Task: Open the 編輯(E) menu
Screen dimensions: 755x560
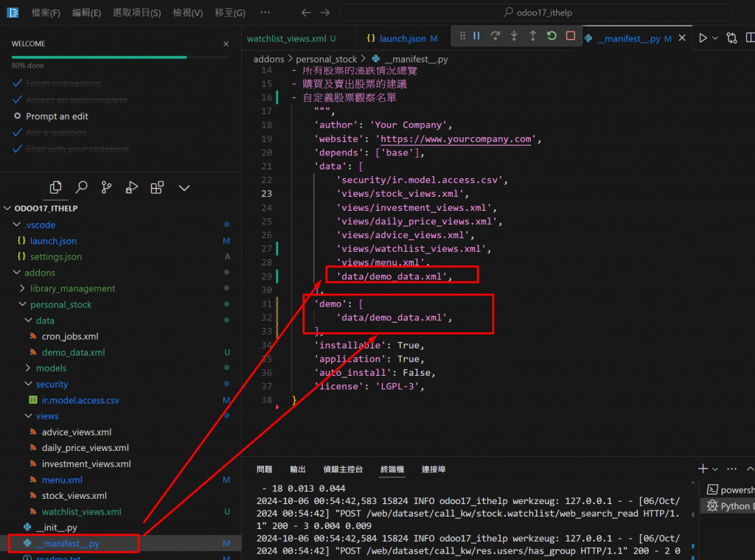Action: coord(86,13)
